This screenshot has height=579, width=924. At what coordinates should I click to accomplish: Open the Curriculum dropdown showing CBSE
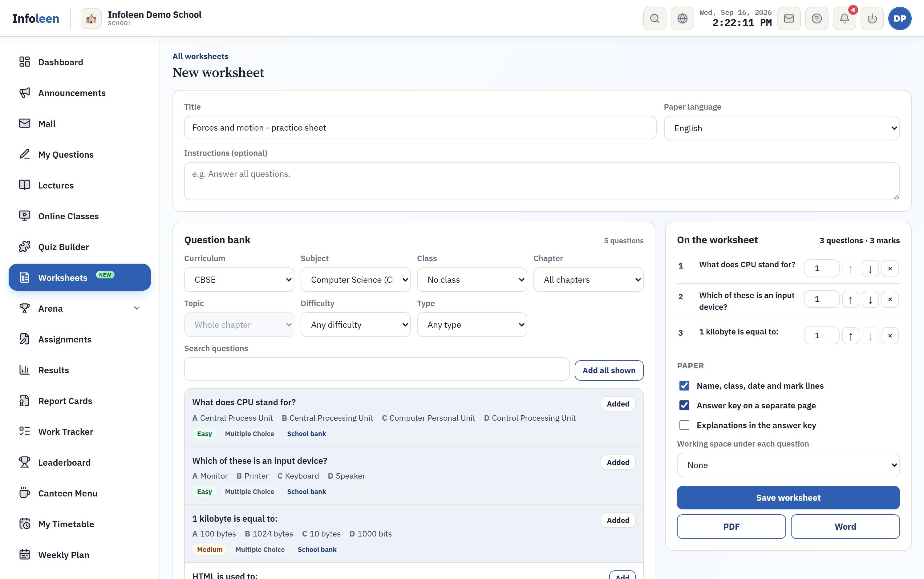click(239, 280)
